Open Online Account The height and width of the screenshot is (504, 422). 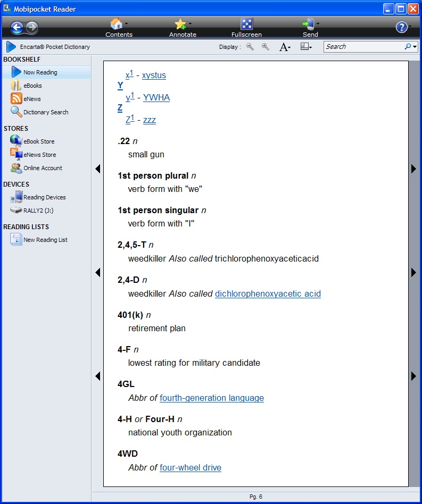tap(43, 168)
